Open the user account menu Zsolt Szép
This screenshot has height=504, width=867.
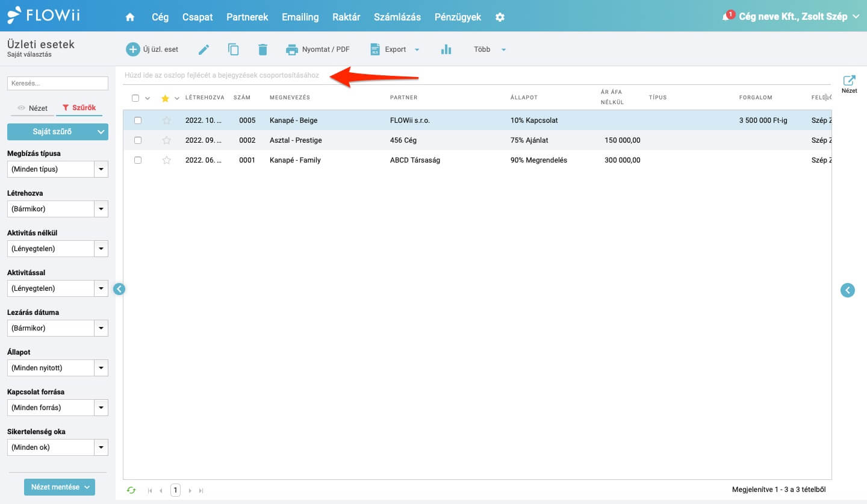tap(798, 17)
